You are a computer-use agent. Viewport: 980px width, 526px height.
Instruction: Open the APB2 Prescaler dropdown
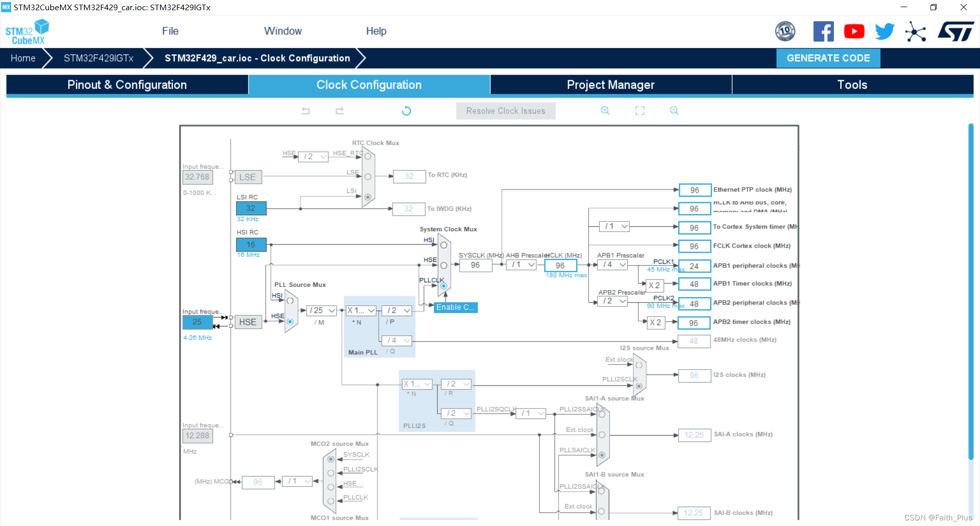613,301
